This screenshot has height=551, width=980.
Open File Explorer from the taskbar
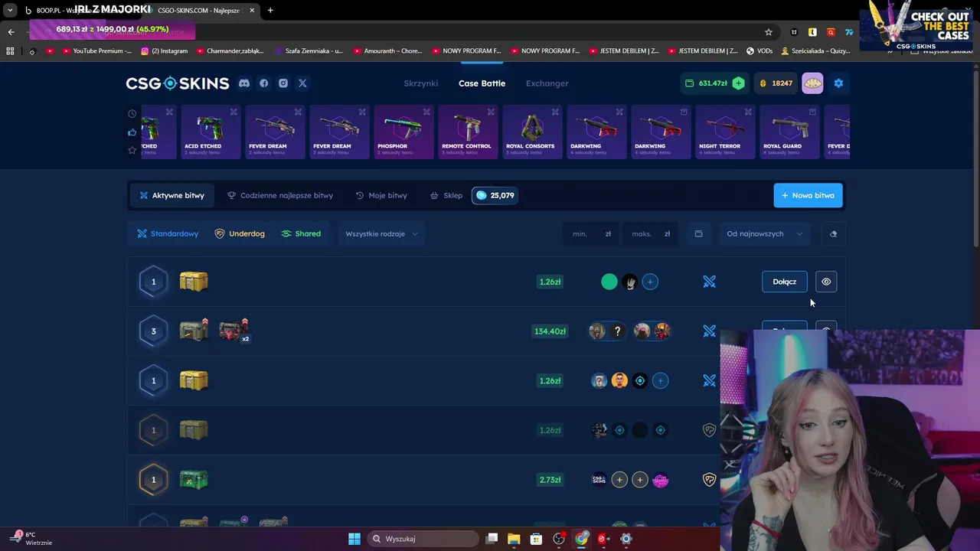coord(514,539)
